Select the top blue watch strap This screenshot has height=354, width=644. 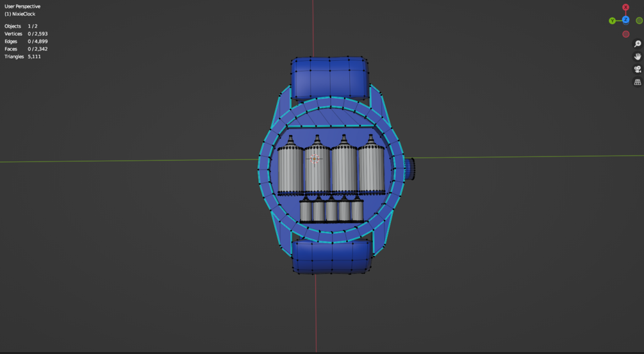(329, 78)
